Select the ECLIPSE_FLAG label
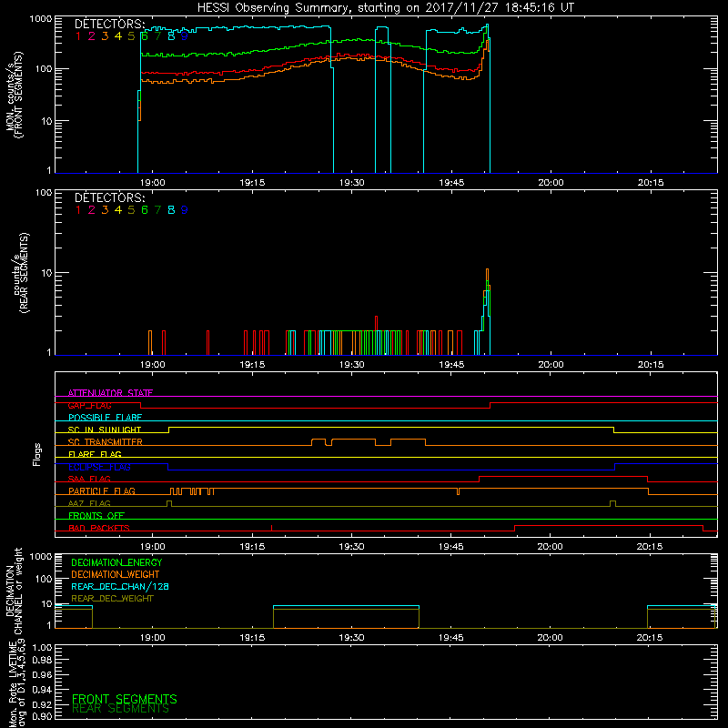728x728 pixels. (x=99, y=467)
